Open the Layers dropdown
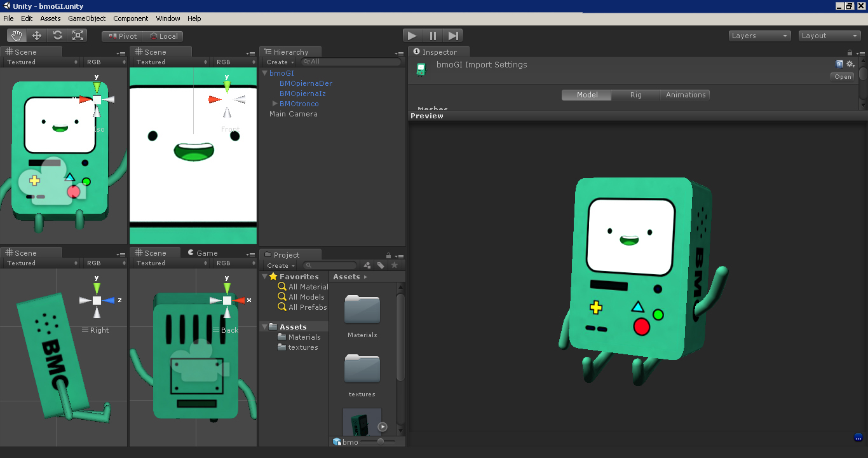This screenshot has height=458, width=868. [759, 36]
